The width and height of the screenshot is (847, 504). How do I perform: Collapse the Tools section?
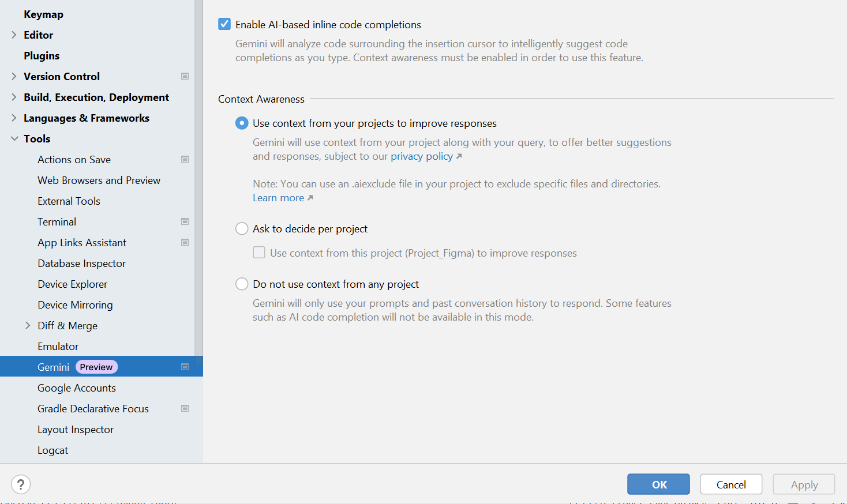point(13,138)
